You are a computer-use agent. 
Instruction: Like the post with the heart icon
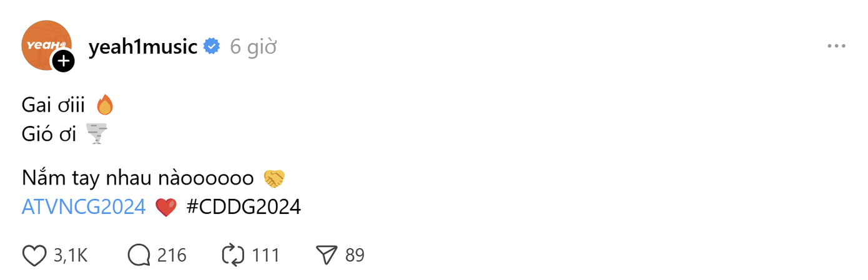(34, 255)
